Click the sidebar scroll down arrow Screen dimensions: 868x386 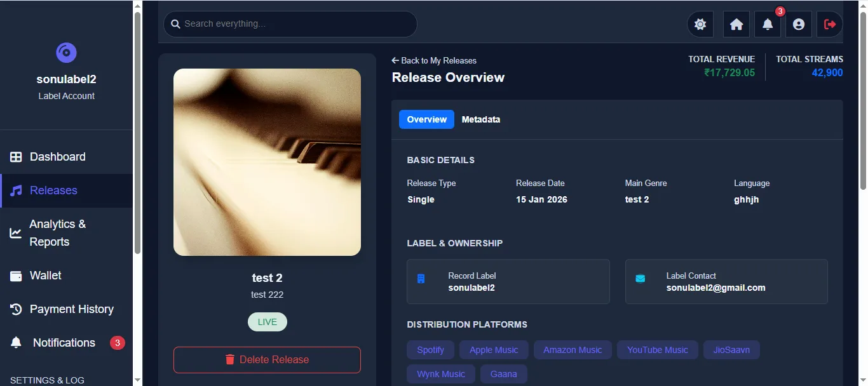(x=137, y=380)
